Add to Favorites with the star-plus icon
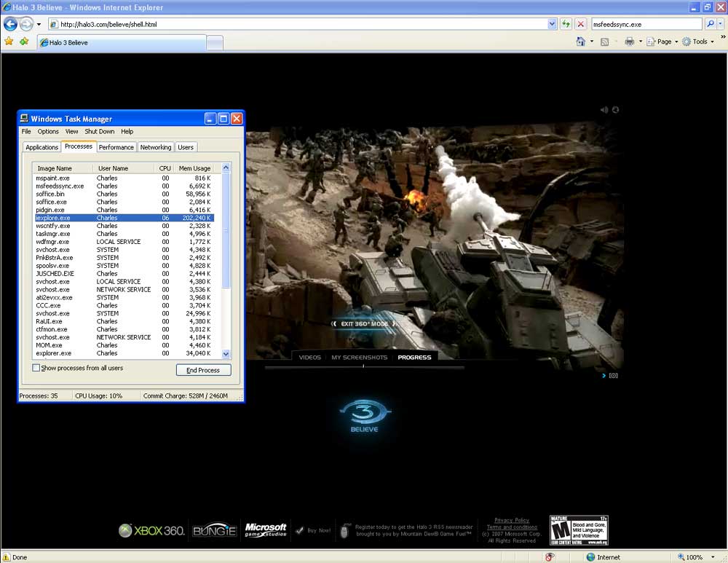 click(x=24, y=42)
